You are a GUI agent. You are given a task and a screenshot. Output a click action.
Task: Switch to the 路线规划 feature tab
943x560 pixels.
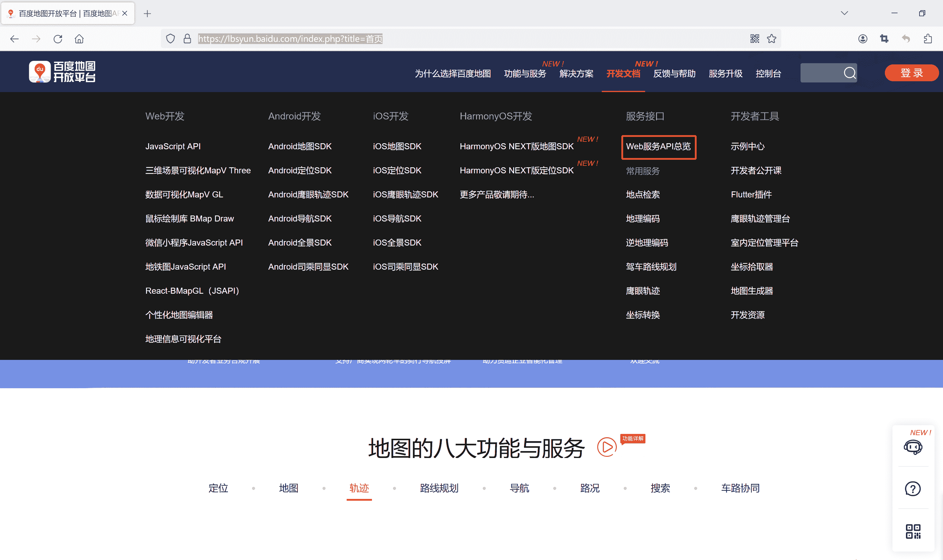coord(439,488)
